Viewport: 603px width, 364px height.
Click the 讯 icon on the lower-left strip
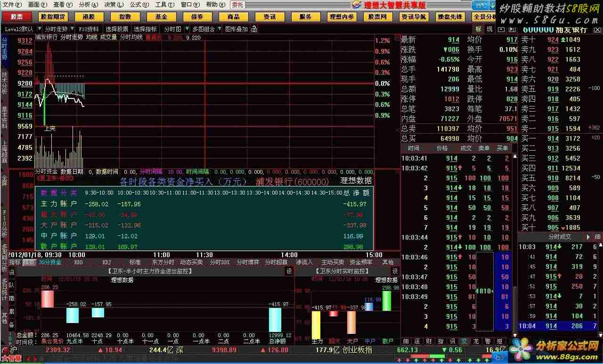pyautogui.click(x=11, y=272)
